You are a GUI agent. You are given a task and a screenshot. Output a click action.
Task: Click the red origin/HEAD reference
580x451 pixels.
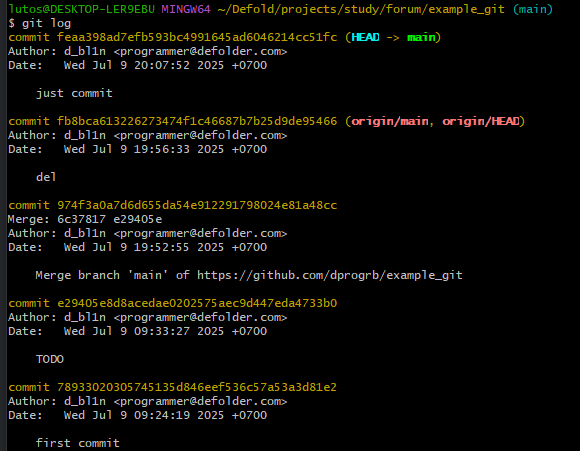click(481, 121)
